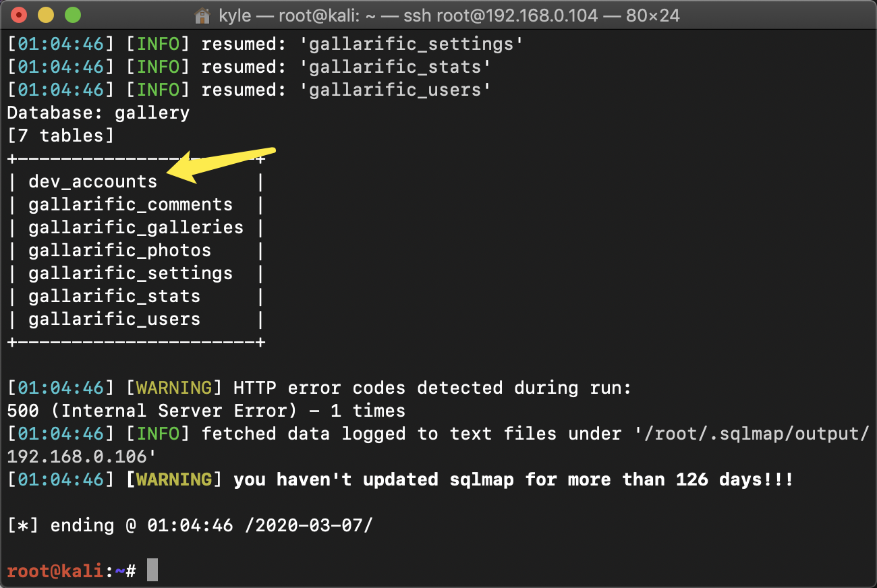
Task: Click the home folder icon in title bar
Action: coord(202,15)
